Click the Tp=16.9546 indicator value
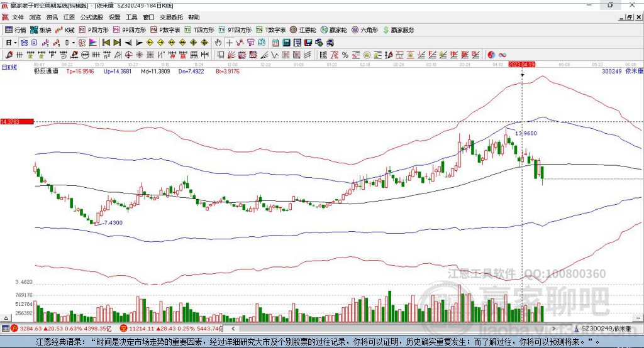 tap(80, 72)
